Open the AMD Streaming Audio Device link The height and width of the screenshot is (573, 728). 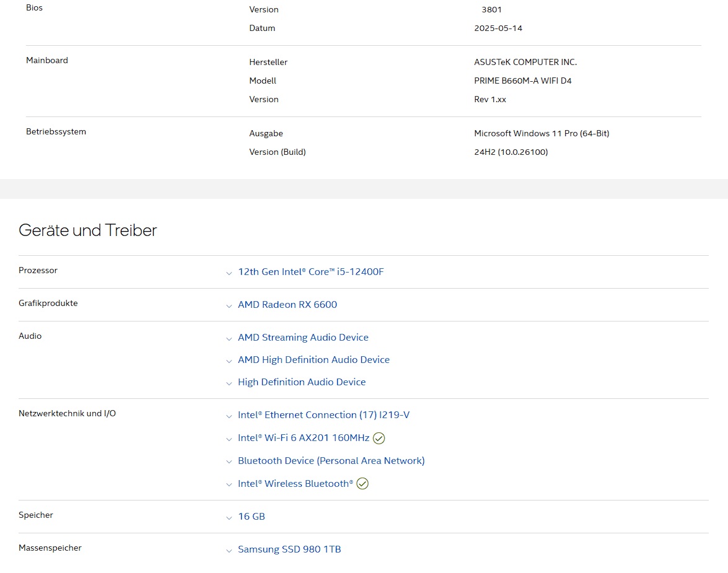tap(303, 338)
